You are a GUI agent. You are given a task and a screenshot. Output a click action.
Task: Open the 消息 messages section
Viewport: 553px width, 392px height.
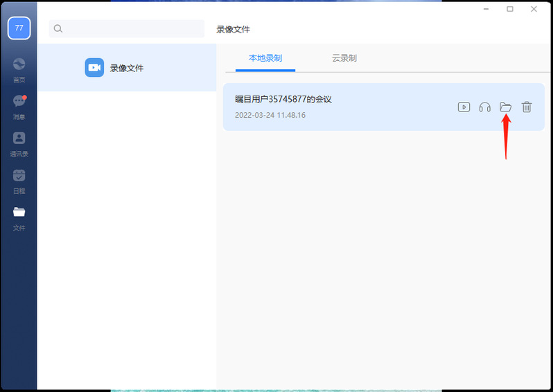tap(19, 107)
